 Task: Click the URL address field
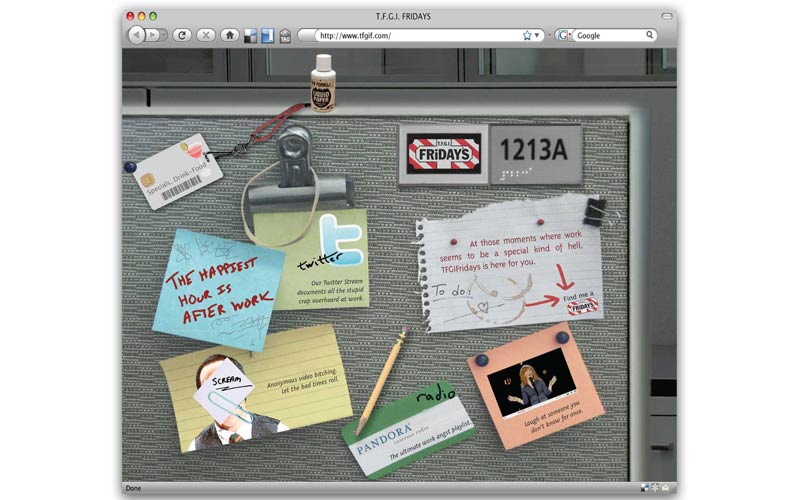(x=420, y=35)
